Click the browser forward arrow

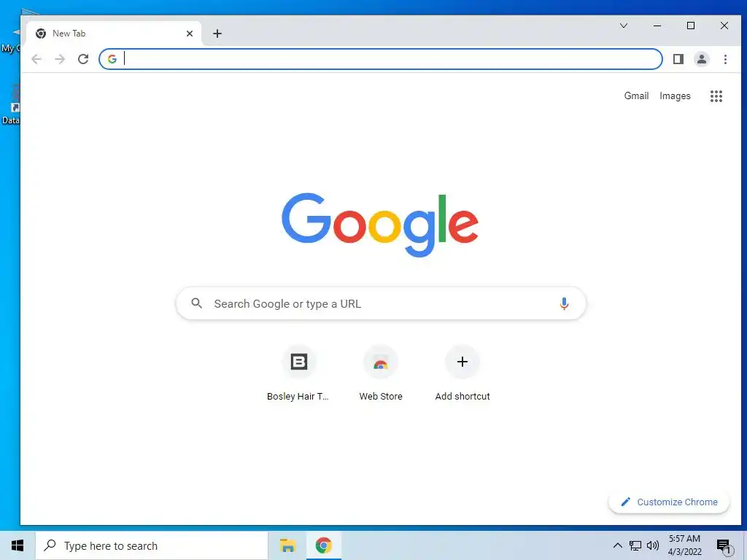60,59
